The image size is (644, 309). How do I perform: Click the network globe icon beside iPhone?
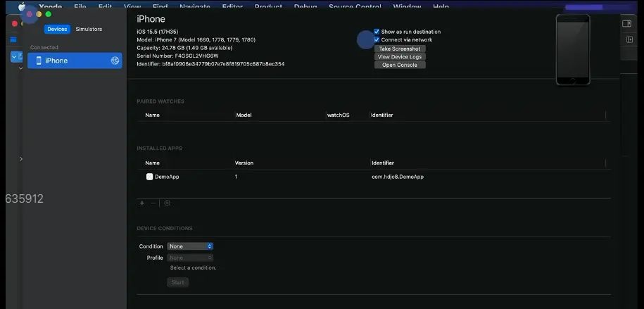(x=115, y=61)
